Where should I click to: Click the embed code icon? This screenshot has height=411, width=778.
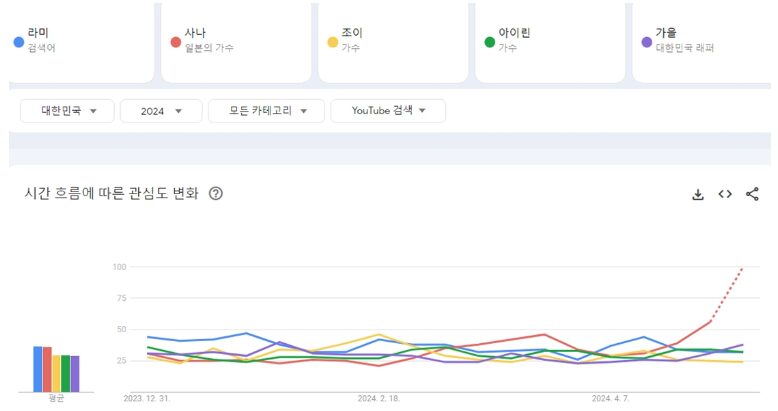pyautogui.click(x=725, y=194)
